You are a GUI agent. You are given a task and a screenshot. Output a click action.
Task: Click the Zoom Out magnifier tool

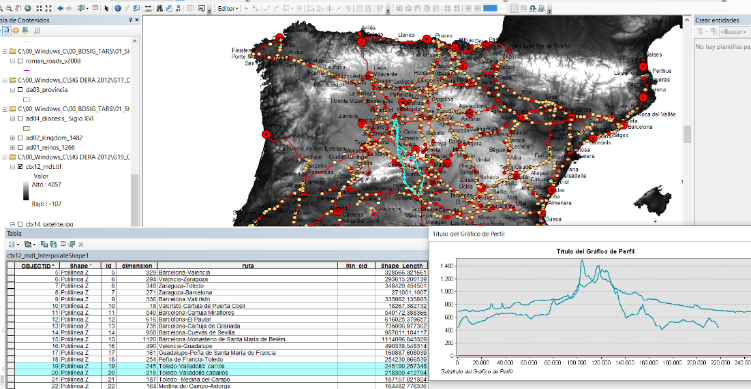point(9,8)
